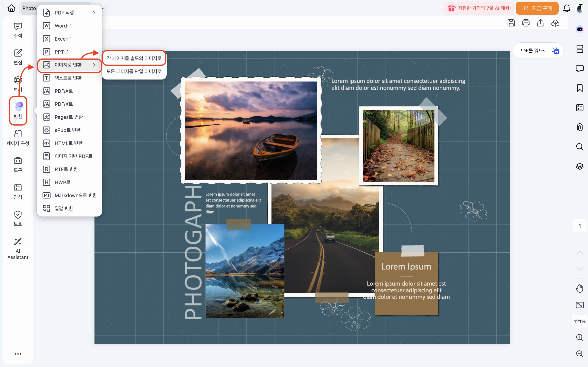
Task: Select the hand pan tool
Action: coord(580,288)
